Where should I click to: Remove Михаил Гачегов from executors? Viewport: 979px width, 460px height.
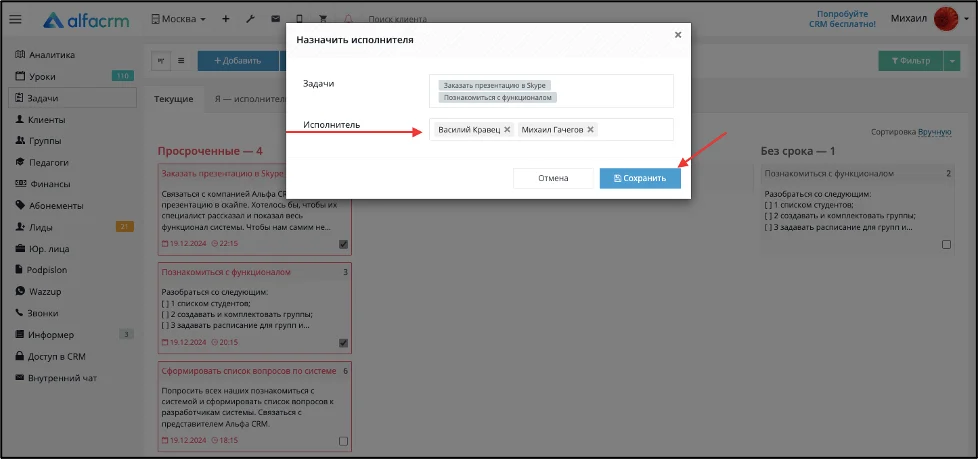(x=590, y=130)
